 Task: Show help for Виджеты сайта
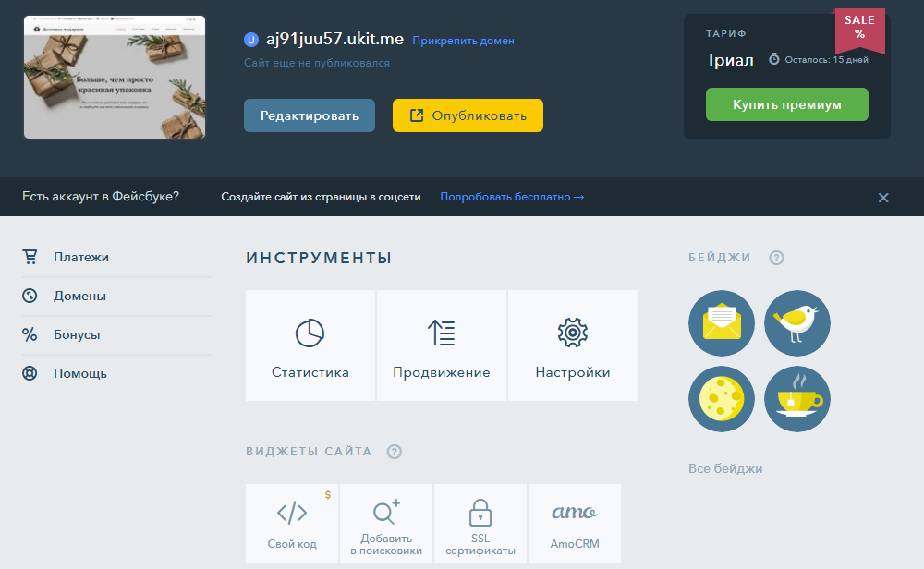[395, 452]
